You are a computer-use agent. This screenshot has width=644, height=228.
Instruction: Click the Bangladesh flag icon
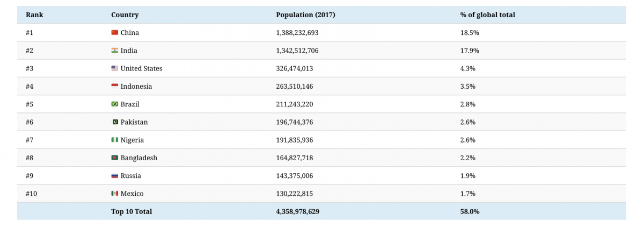click(114, 158)
